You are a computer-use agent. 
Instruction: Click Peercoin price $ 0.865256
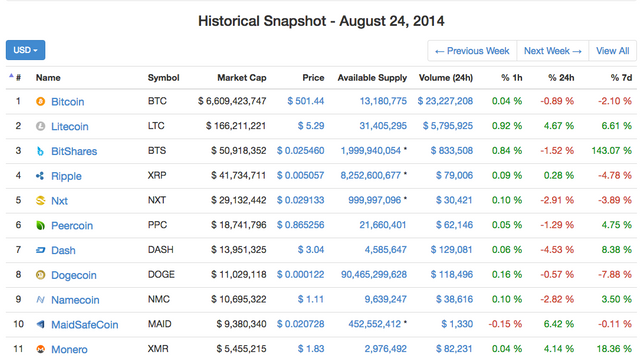300,225
